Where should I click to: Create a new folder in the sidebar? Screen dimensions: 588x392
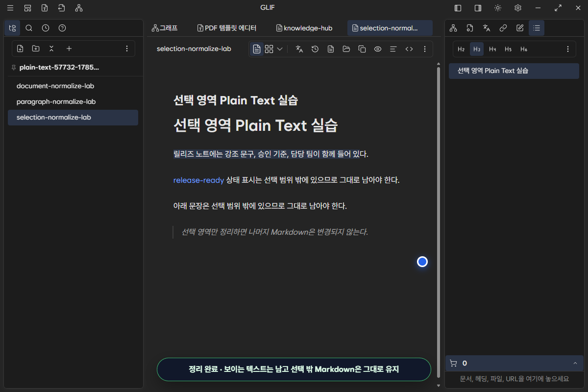36,49
